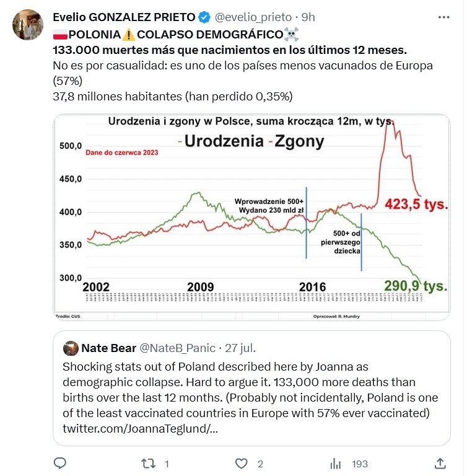Open the 9h tweet timestamp
This screenshot has width=472, height=476.
(x=308, y=17)
